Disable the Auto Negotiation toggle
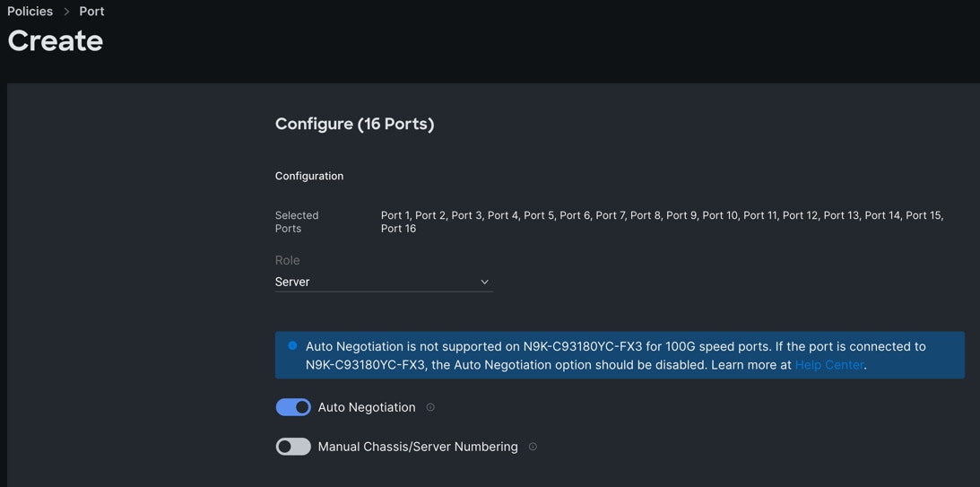This screenshot has height=487, width=980. click(293, 407)
